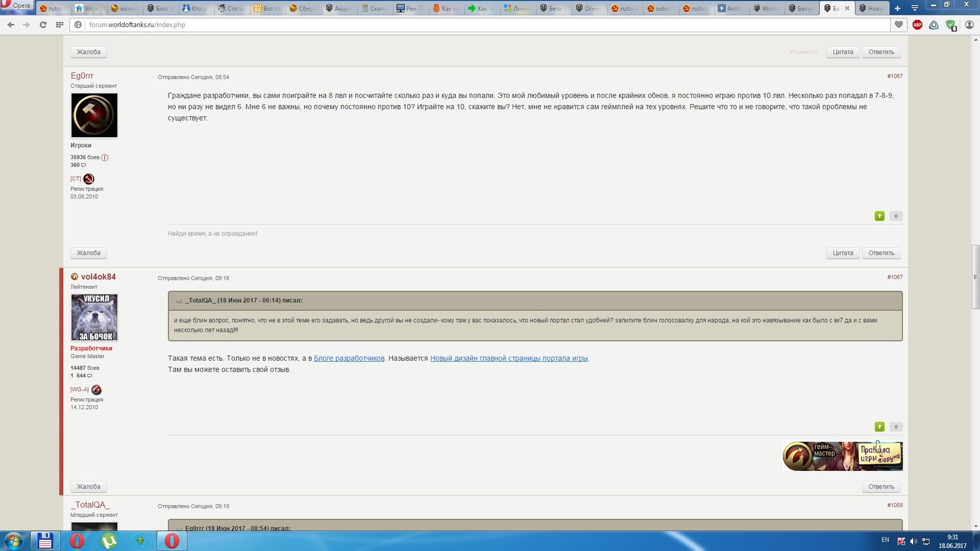Expand the tab list menu dropdown
The image size is (980, 551).
tap(914, 9)
